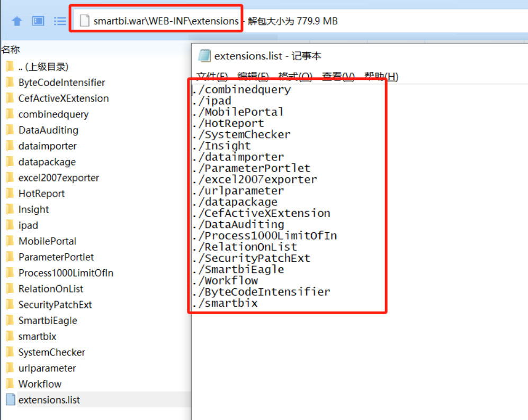
Task: Click the ParameterPortlet folder icon
Action: 10,257
